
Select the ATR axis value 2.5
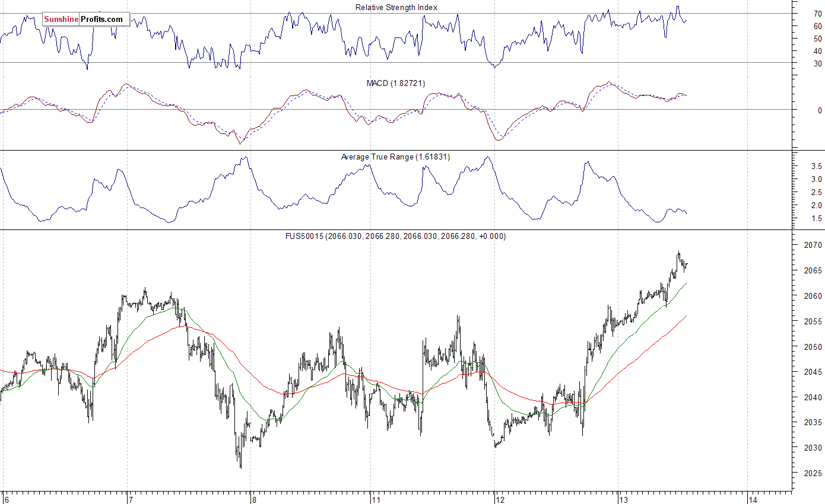pyautogui.click(x=817, y=192)
